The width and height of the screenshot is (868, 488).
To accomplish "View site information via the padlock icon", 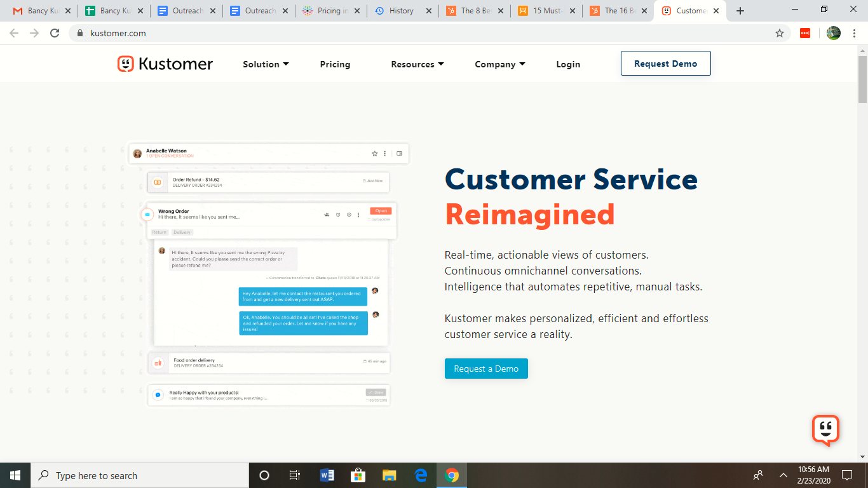I will (80, 33).
